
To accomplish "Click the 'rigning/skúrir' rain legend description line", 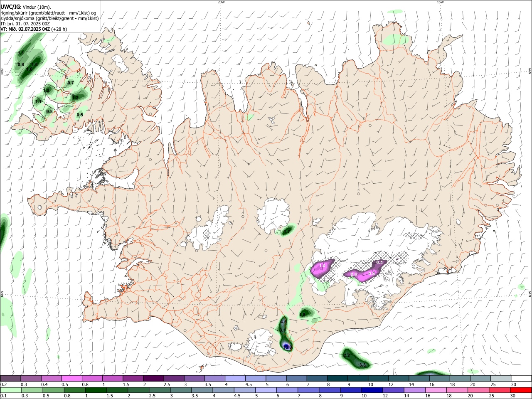I will (49, 12).
